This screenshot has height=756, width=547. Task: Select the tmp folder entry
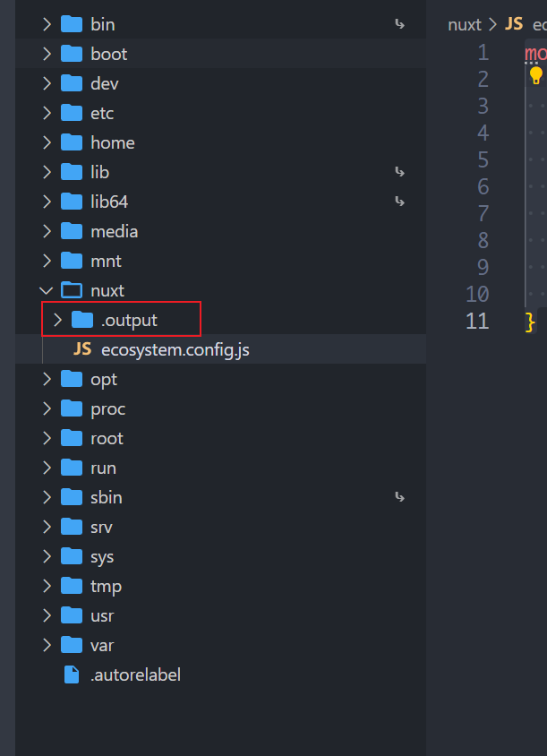click(106, 586)
